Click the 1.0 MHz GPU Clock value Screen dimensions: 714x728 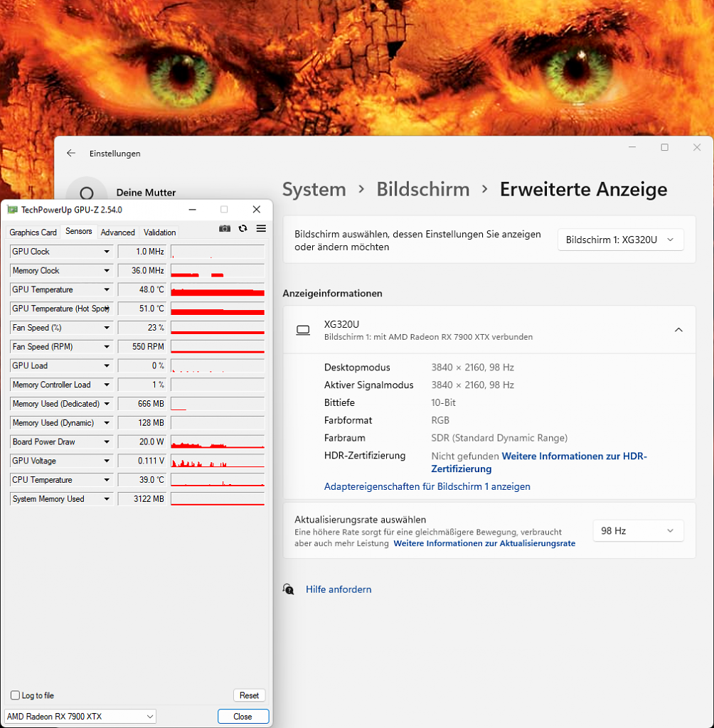[142, 252]
